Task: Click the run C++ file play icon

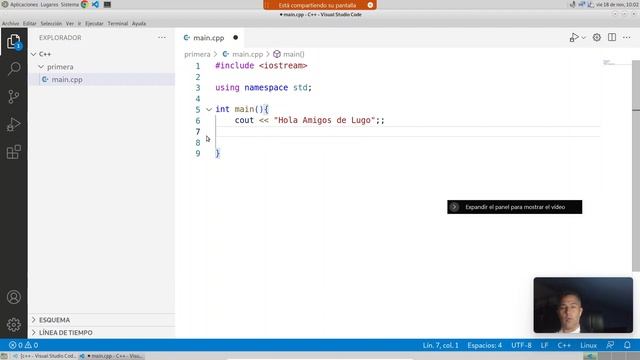Action: click(x=574, y=38)
